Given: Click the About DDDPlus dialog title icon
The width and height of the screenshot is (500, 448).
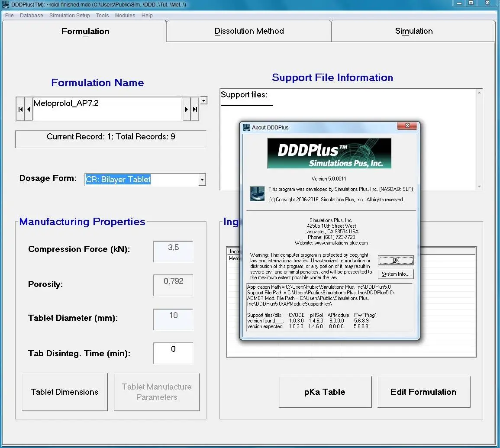Looking at the screenshot, I should tap(246, 128).
